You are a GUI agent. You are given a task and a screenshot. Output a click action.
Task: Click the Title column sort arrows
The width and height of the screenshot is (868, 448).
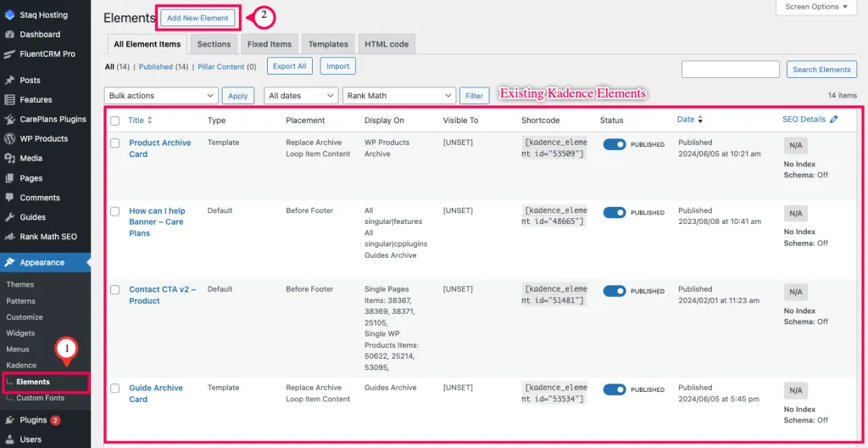pyautogui.click(x=149, y=120)
